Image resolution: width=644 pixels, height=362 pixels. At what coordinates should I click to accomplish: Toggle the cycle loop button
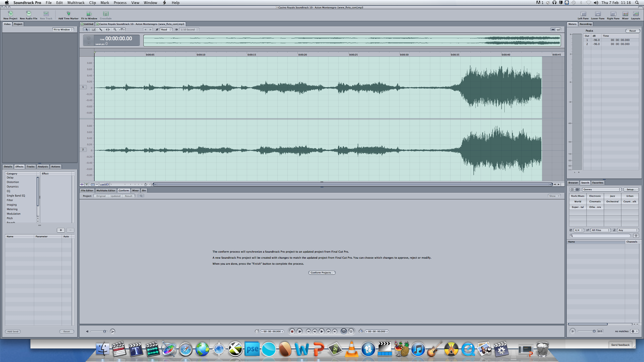coord(344,331)
